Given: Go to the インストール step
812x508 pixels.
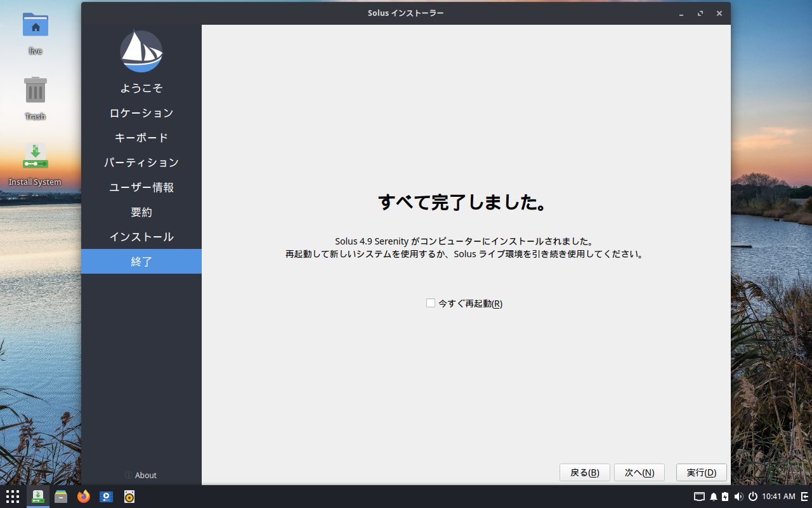Looking at the screenshot, I should point(141,237).
